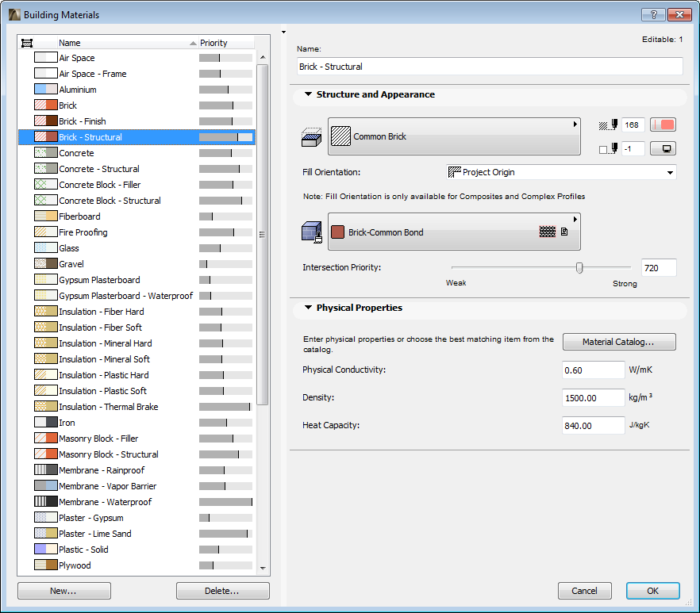Click the Delete... button
The image size is (700, 613).
pos(223,591)
